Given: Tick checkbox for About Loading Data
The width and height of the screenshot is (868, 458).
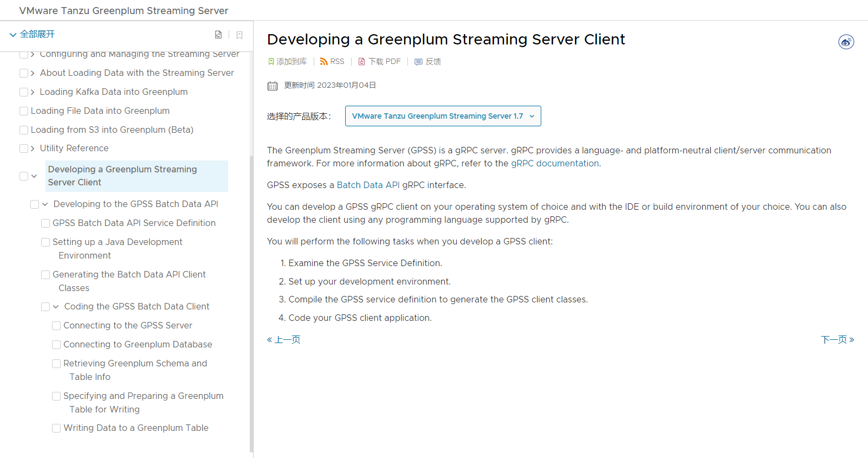Looking at the screenshot, I should pos(24,73).
